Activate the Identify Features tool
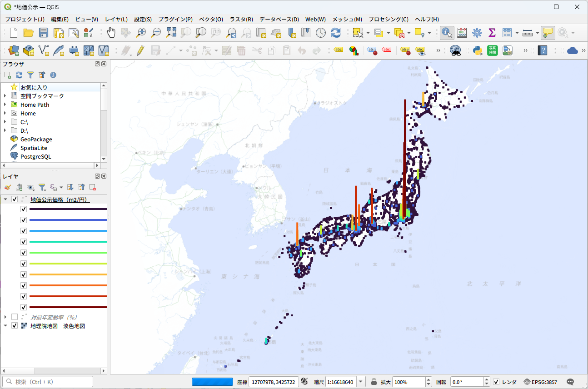 click(x=447, y=33)
